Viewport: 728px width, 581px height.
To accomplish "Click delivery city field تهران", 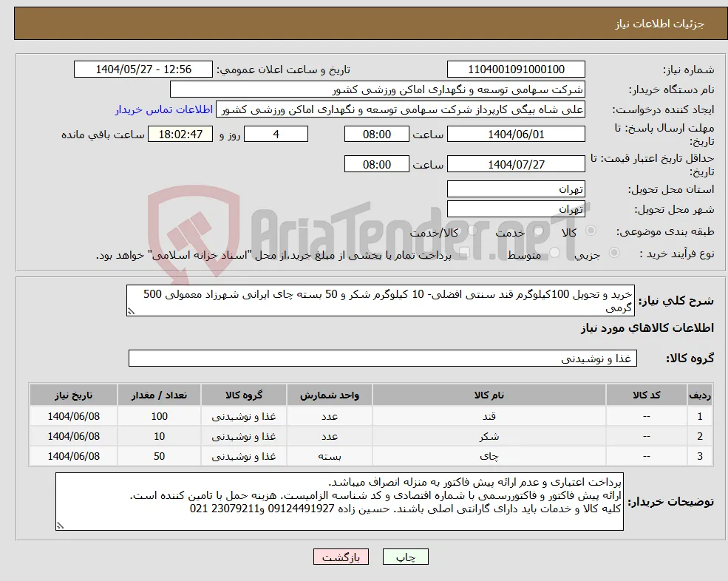I will (x=516, y=209).
